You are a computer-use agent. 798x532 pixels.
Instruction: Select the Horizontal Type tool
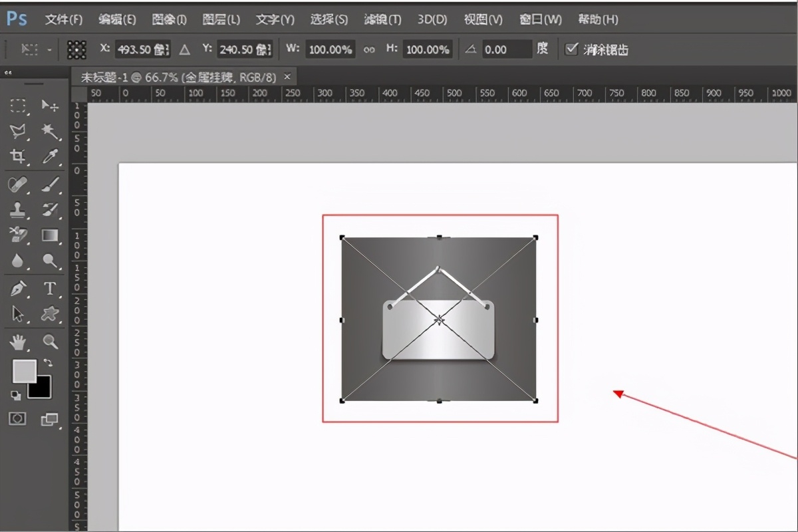coord(50,289)
